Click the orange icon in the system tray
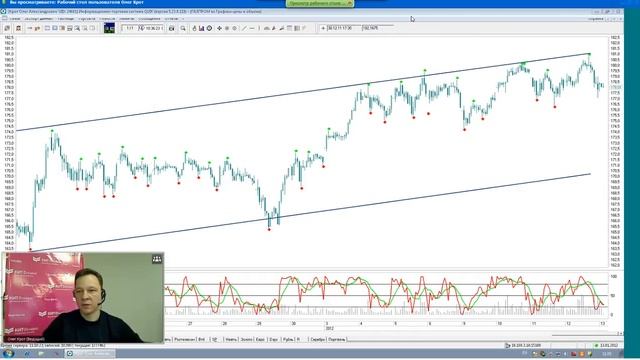640x360 pixels. tap(582, 353)
